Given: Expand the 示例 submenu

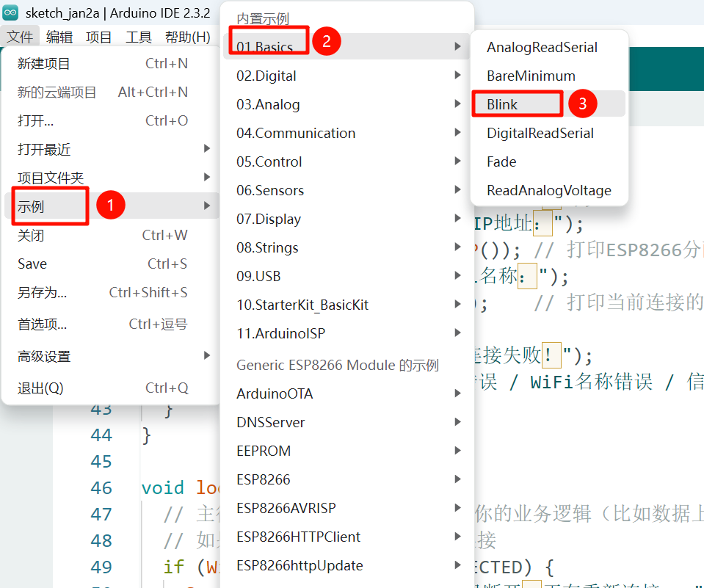Looking at the screenshot, I should pos(111,206).
